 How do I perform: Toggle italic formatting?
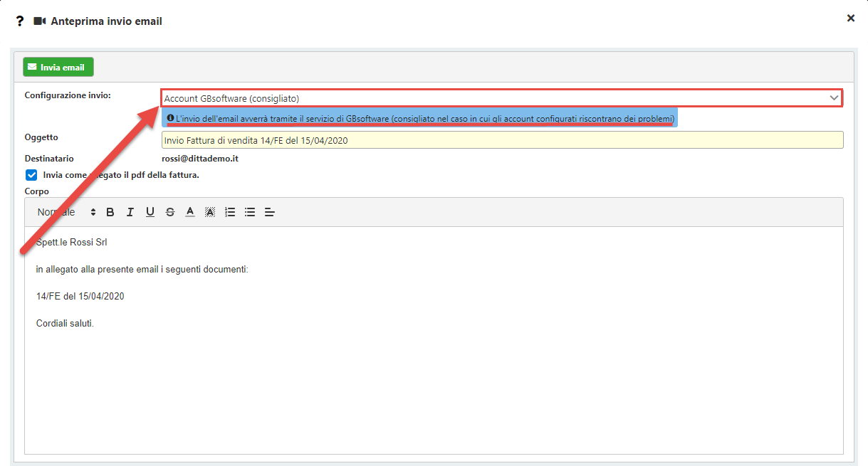130,212
